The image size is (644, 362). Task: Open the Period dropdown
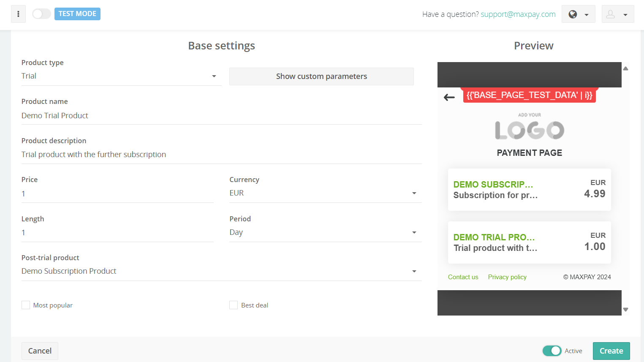(x=326, y=232)
